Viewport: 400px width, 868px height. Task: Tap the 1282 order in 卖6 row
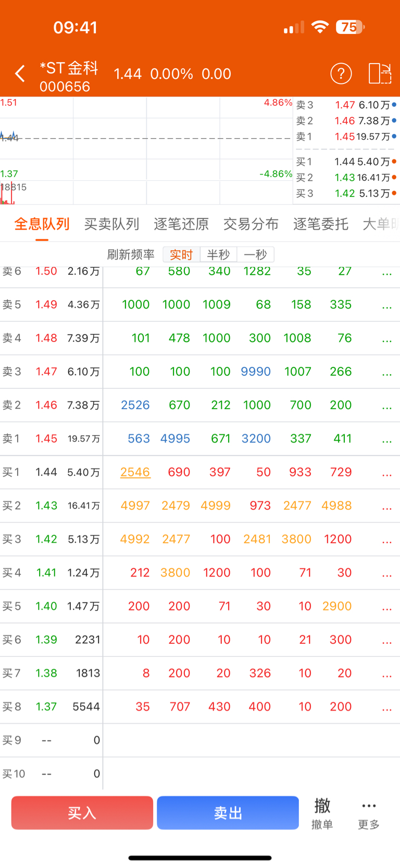click(257, 271)
